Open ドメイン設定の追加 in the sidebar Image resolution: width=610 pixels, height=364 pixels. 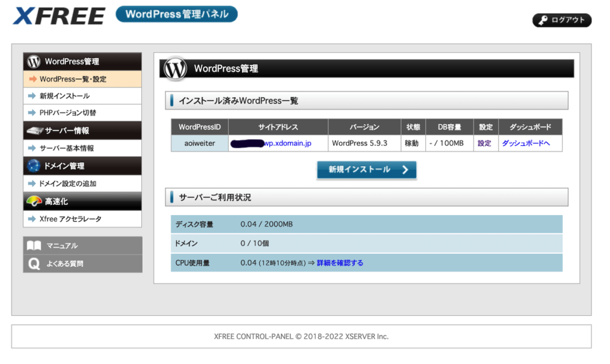[x=82, y=183]
